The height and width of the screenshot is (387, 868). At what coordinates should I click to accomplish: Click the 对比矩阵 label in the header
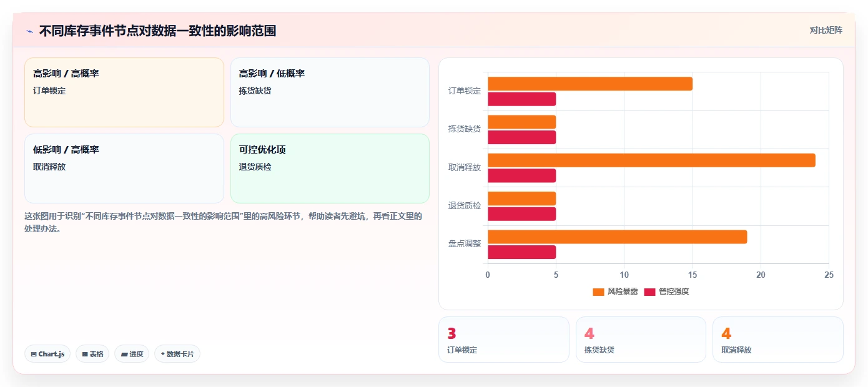tap(826, 30)
